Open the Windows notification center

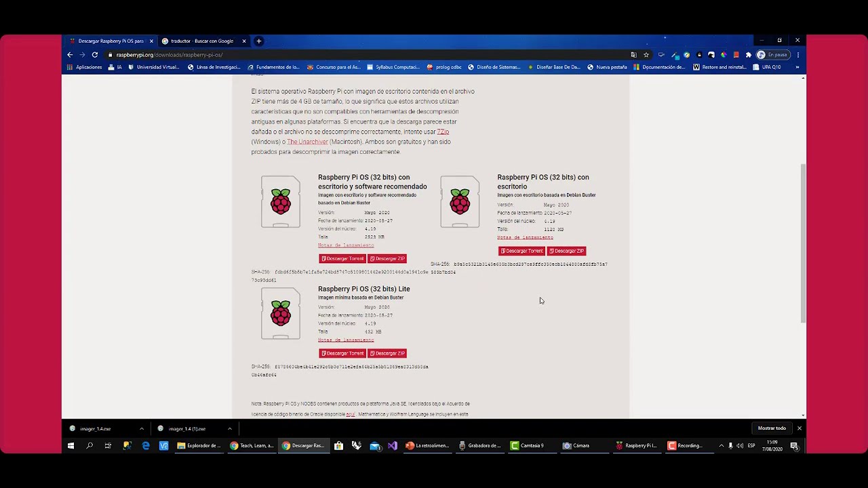click(794, 446)
